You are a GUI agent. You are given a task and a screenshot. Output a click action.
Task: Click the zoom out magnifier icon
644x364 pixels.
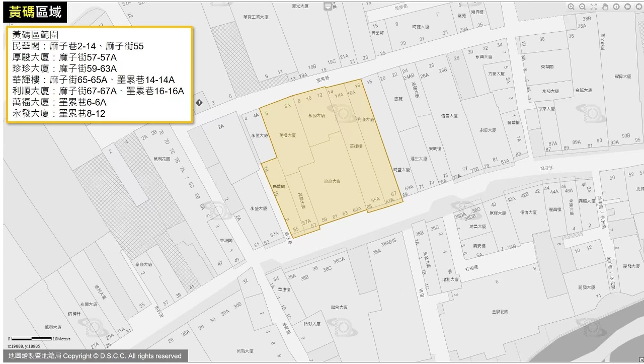[582, 7]
